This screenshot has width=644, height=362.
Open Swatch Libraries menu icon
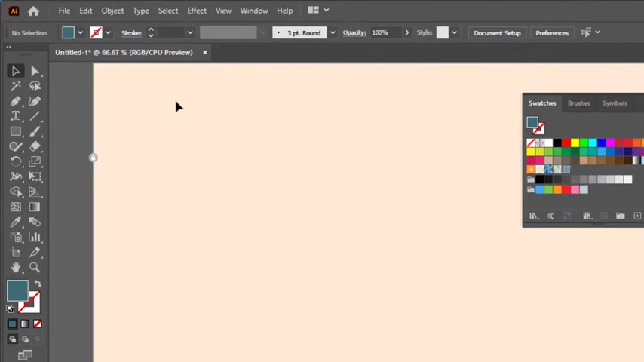click(x=534, y=216)
